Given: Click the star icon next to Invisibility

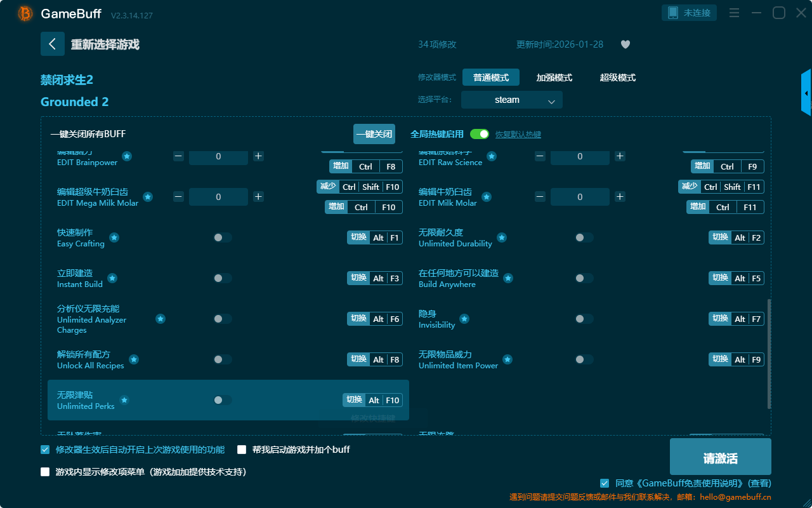Looking at the screenshot, I should tap(464, 319).
